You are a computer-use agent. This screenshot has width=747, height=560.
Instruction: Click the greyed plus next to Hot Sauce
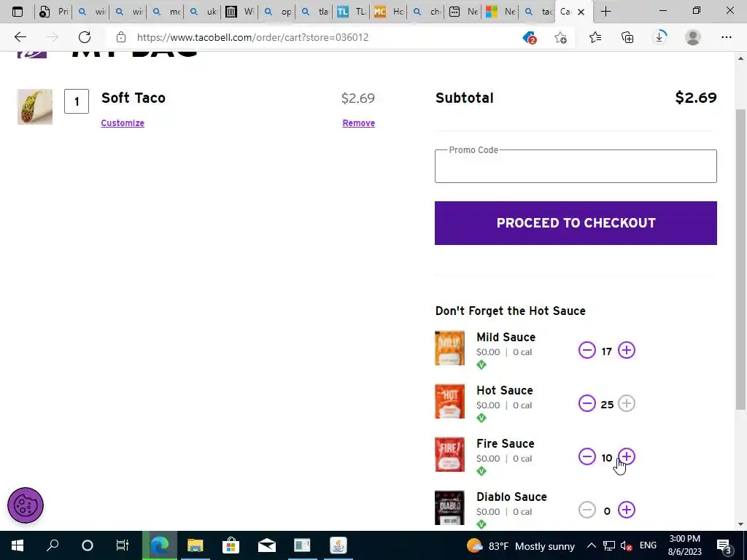click(627, 404)
